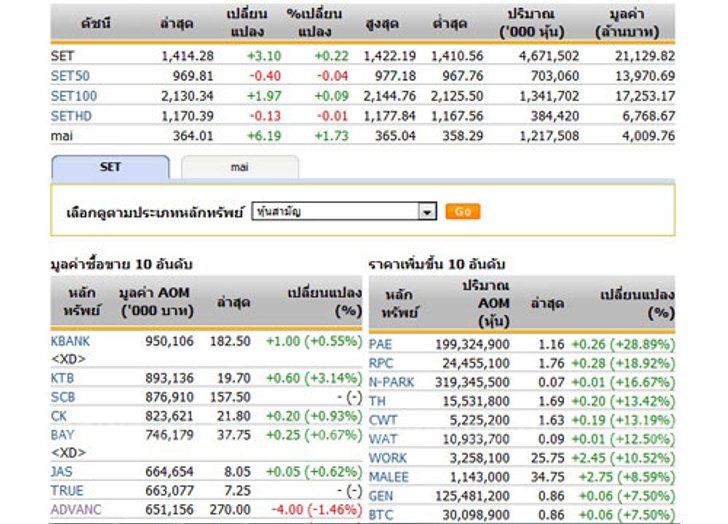Click the security type combo box field
Screen dimensions: 728x524
pyautogui.click(x=344, y=212)
